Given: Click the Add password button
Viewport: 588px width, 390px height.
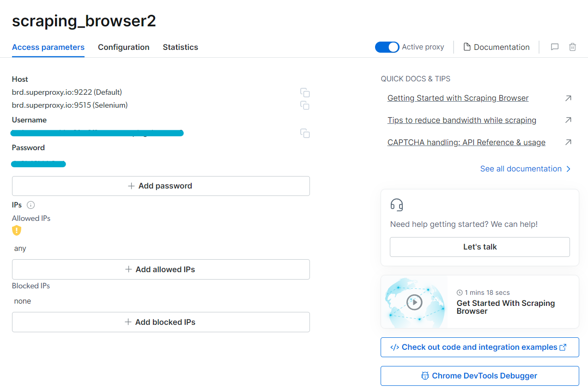Looking at the screenshot, I should [x=161, y=186].
